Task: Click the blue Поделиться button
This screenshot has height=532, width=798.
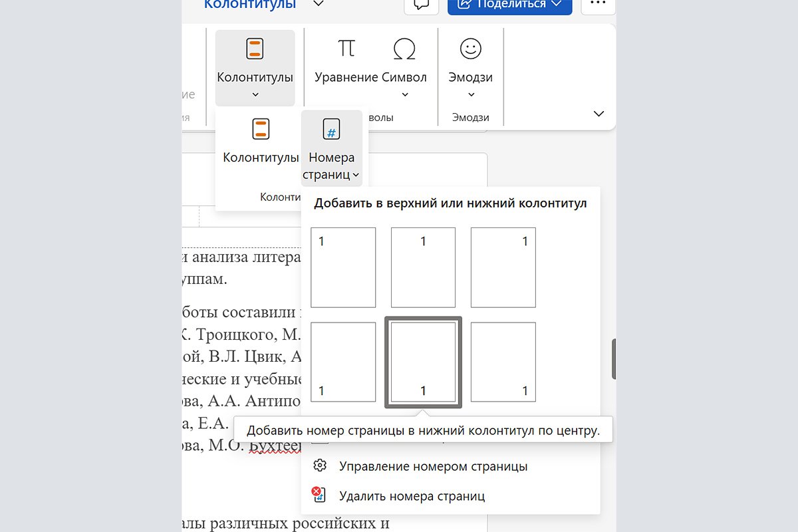Action: point(509,4)
